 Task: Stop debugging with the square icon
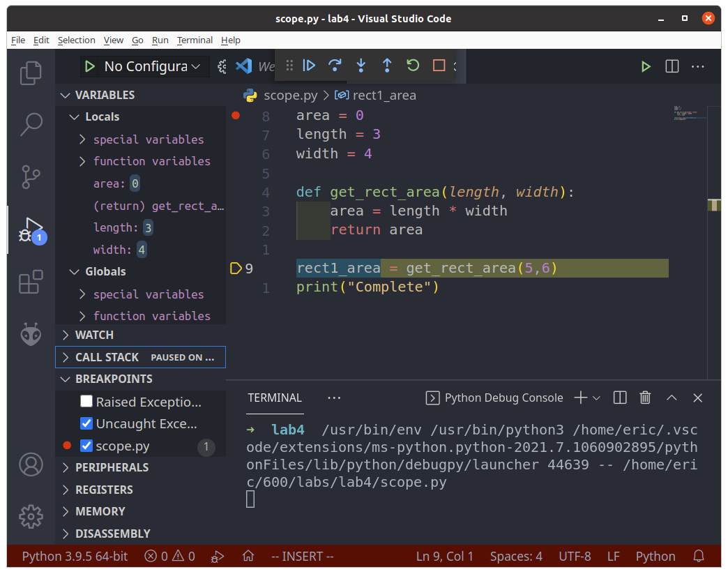click(439, 66)
